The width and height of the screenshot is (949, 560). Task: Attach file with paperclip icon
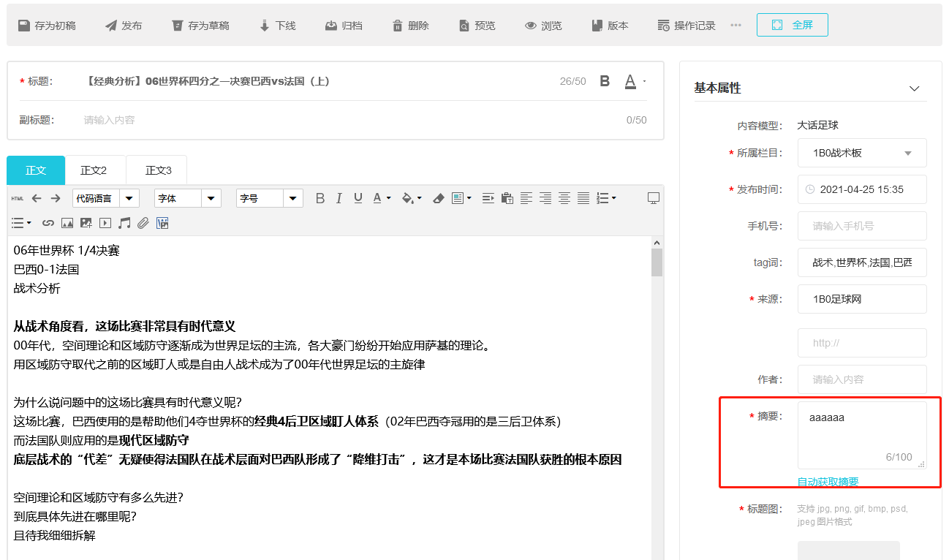pos(143,222)
